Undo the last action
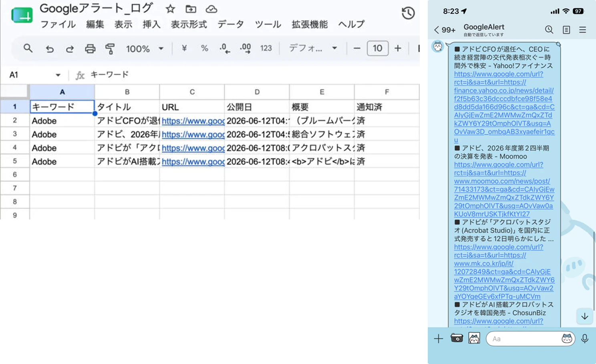The height and width of the screenshot is (364, 596). pyautogui.click(x=49, y=49)
